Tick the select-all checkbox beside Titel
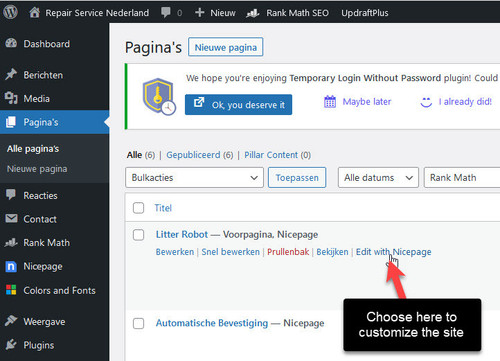 click(138, 208)
